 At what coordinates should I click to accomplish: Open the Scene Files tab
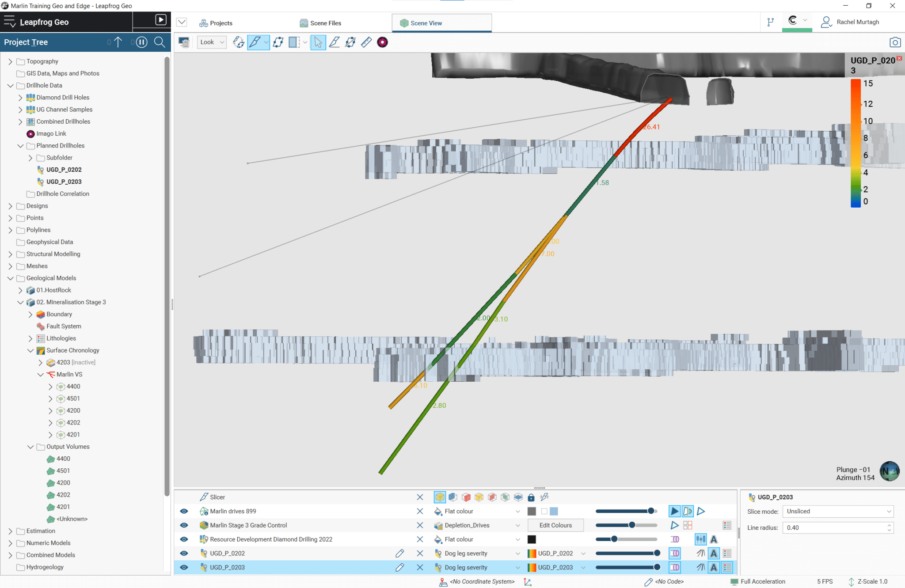[320, 23]
